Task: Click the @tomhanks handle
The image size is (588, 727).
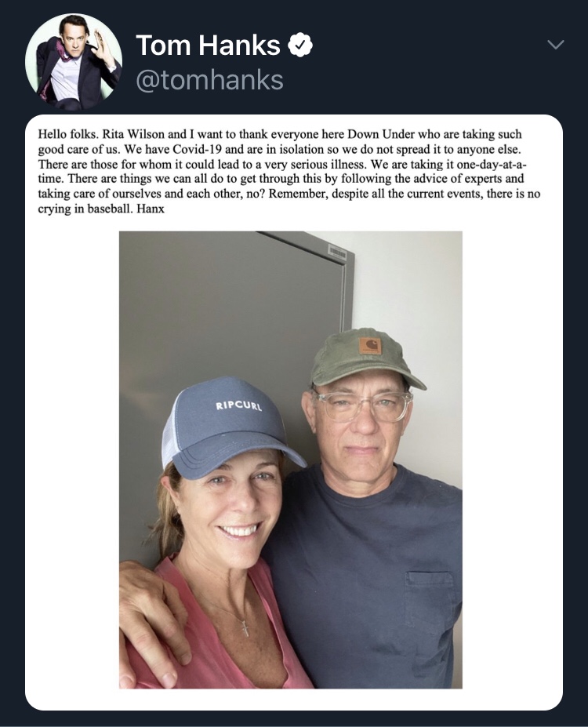Action: point(209,80)
